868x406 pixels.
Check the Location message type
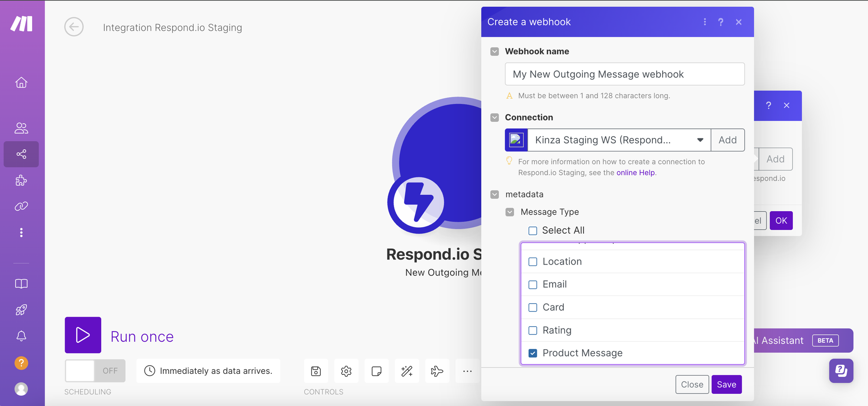click(533, 262)
